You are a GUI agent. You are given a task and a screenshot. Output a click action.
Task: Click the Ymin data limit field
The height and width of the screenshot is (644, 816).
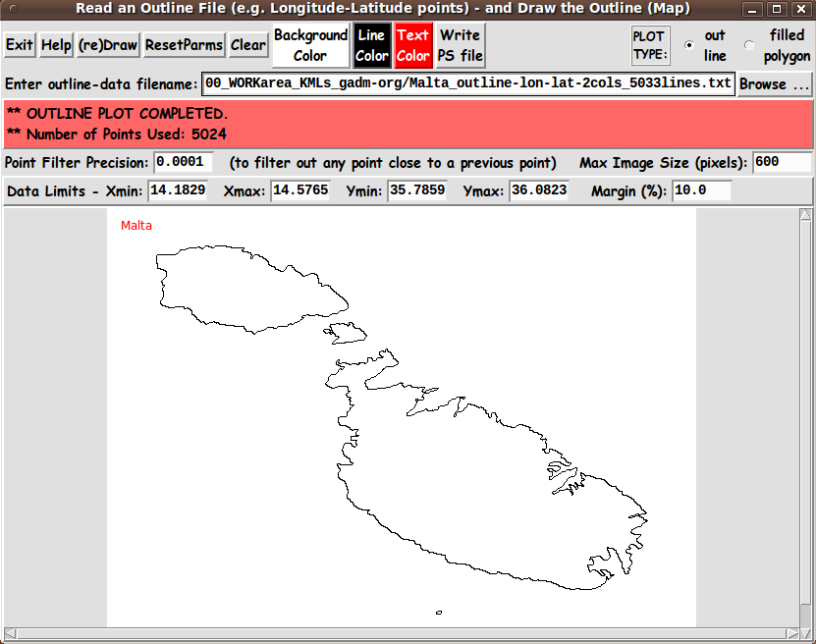pyautogui.click(x=417, y=190)
